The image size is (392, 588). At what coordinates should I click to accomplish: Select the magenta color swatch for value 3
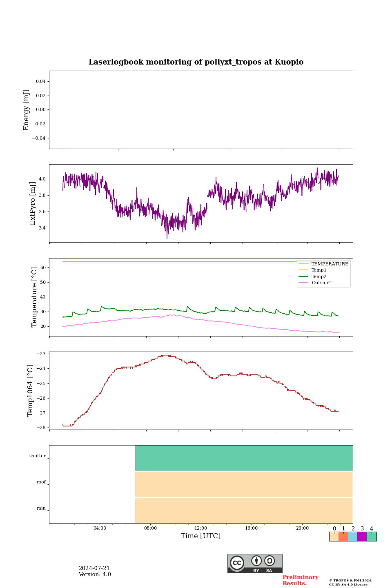362,537
